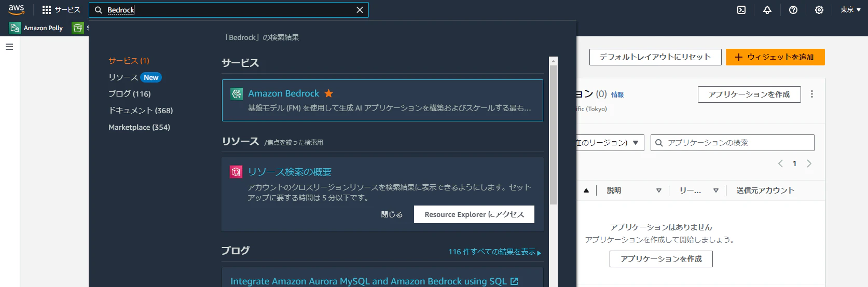Click デフォルトレイアウトにリセット button
The width and height of the screenshot is (868, 287).
(x=655, y=57)
